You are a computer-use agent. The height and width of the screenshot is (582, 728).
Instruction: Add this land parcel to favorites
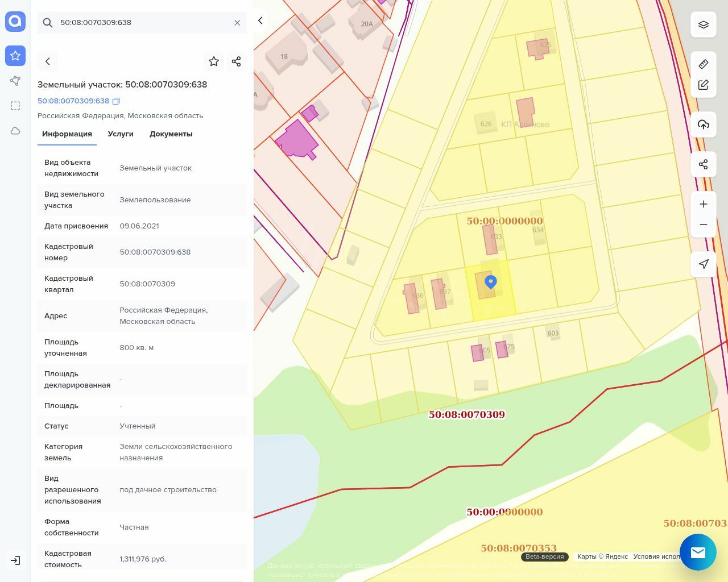pos(214,61)
